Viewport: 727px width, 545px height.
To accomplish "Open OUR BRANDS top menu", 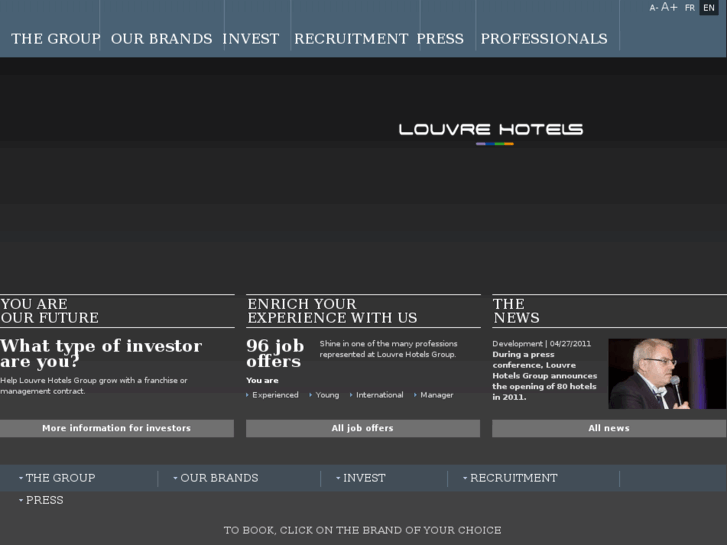I will pos(161,38).
